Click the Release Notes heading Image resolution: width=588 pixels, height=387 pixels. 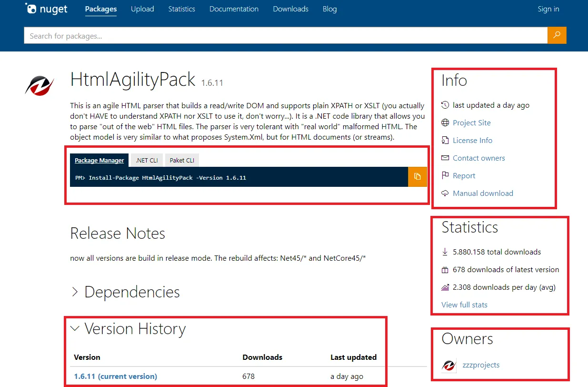[118, 233]
